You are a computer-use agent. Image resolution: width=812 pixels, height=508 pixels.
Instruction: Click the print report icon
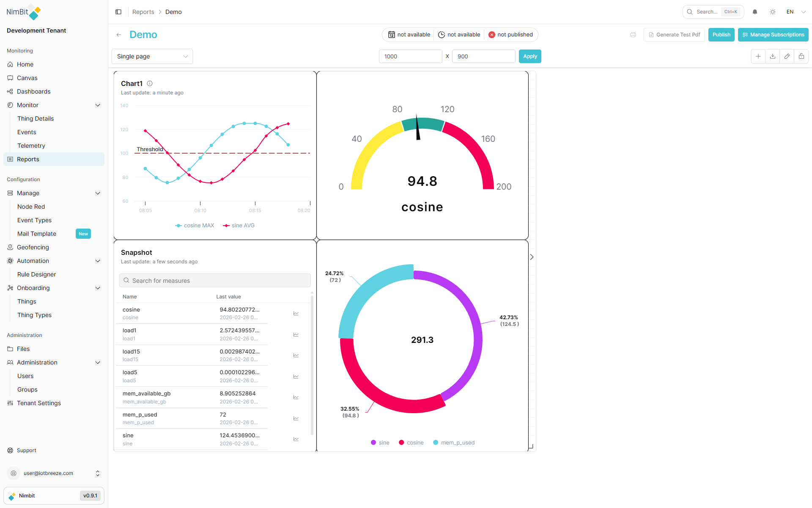633,35
